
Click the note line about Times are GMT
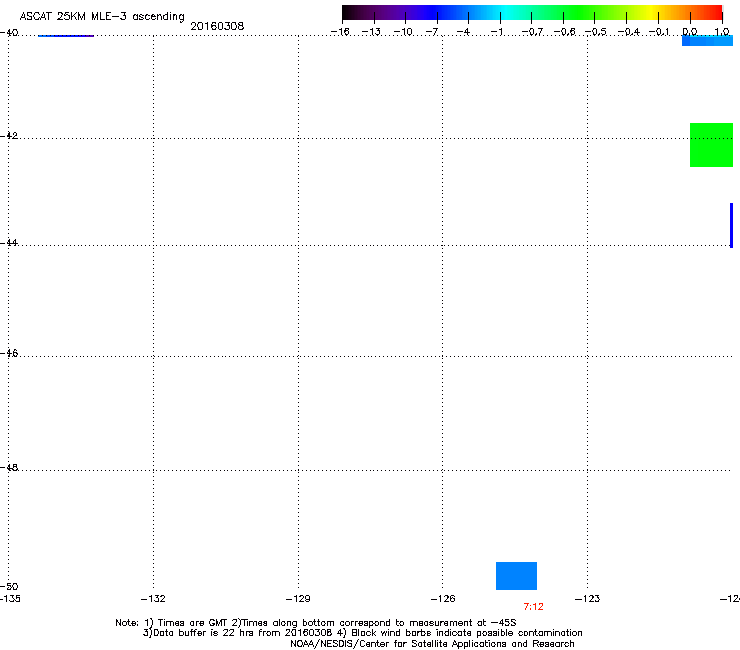coord(316,623)
